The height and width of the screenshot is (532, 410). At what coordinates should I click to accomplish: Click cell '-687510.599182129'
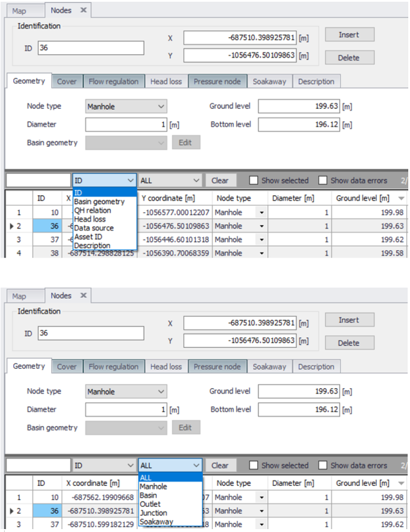pyautogui.click(x=100, y=524)
